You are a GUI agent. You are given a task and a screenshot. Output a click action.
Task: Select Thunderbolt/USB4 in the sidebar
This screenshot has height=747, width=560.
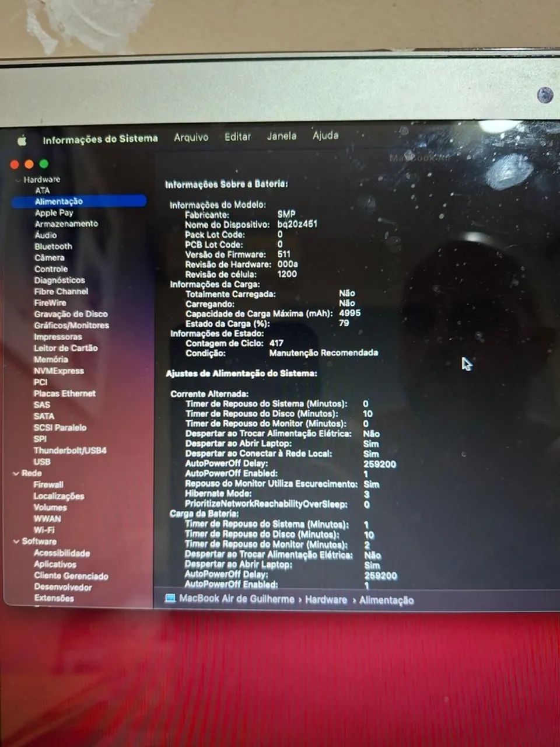click(70, 451)
